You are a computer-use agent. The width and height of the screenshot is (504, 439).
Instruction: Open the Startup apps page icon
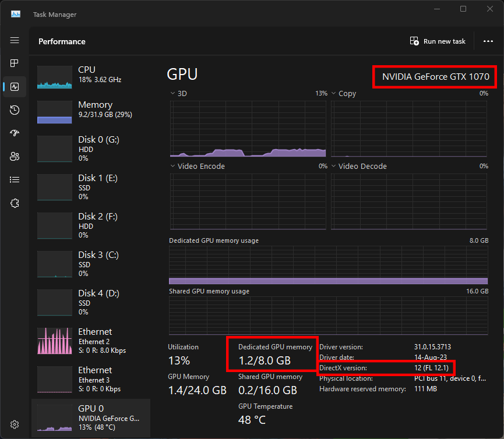click(15, 133)
